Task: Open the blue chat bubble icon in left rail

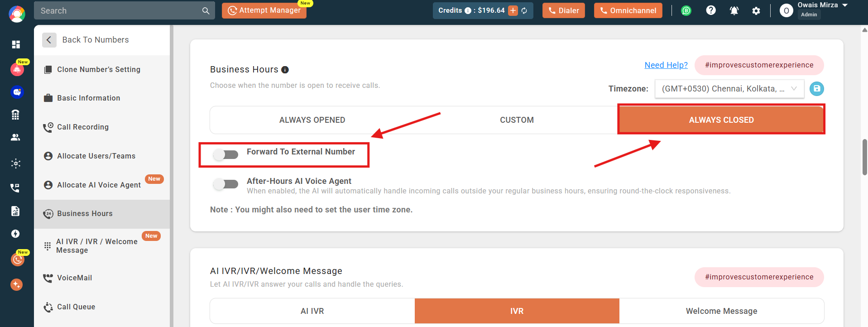Action: click(x=17, y=92)
